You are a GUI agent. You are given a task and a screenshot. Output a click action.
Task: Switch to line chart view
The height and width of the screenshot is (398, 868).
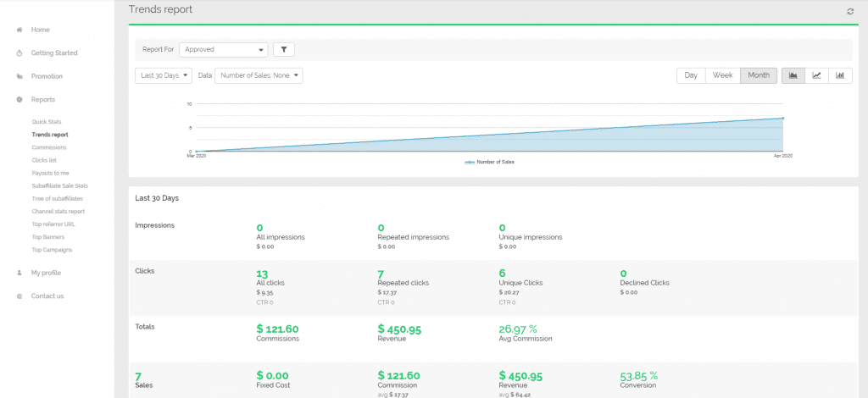click(816, 75)
